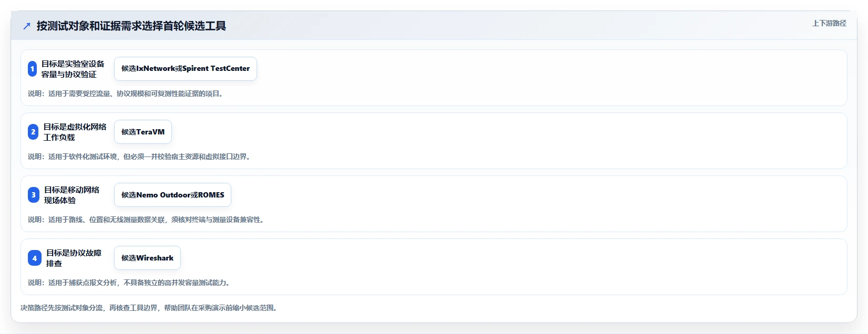Image resolution: width=868 pixels, height=334 pixels.
Task: Click label 目标是移动网络现场体验
Action: click(x=72, y=195)
